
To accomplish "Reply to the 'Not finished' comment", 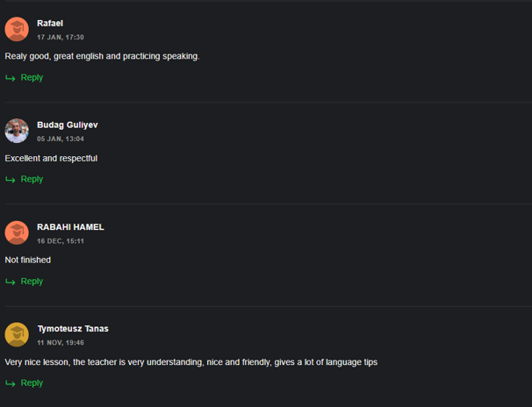I will click(32, 282).
